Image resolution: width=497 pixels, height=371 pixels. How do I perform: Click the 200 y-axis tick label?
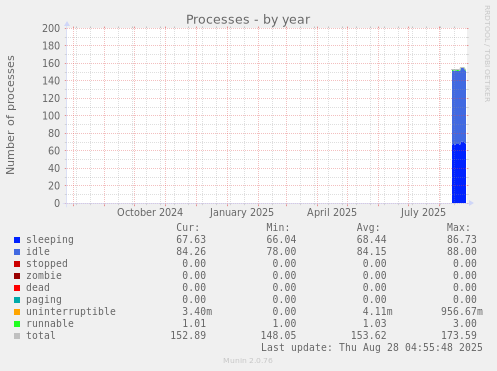[x=51, y=28]
